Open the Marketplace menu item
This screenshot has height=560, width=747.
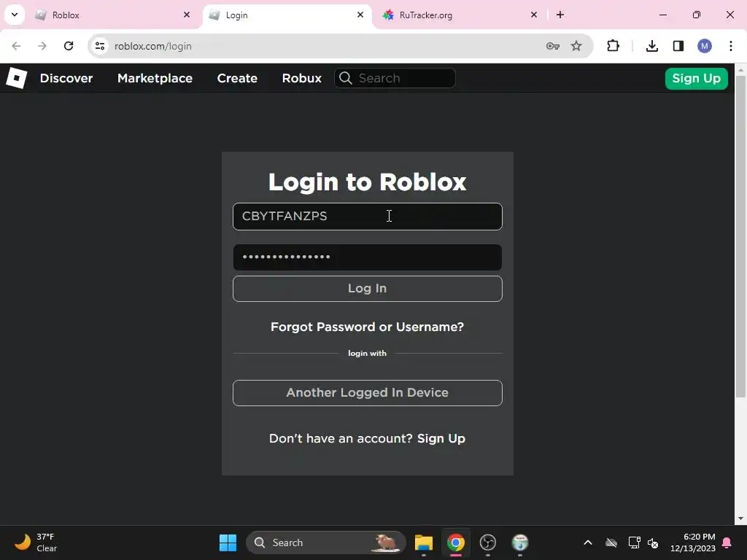click(155, 78)
